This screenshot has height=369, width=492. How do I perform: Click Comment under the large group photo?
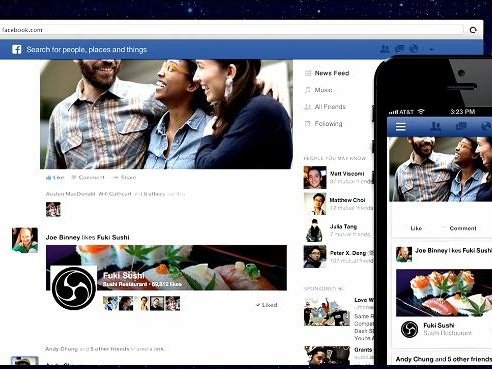click(88, 178)
